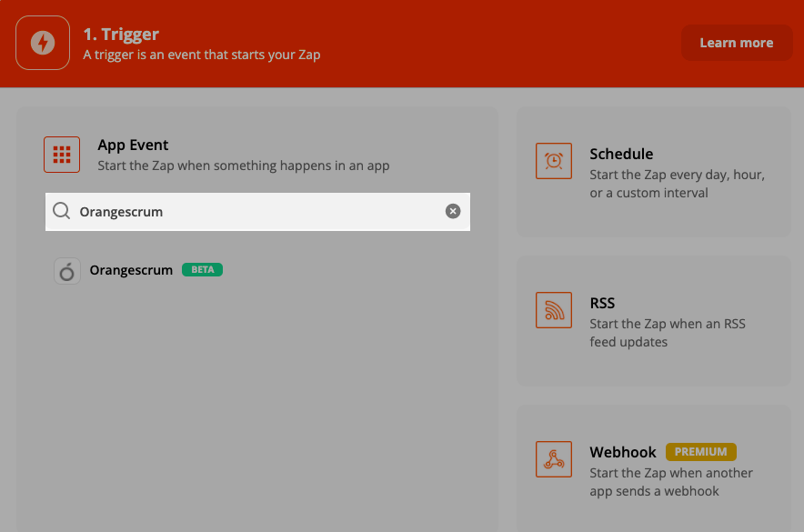Click the green BETA badge
The height and width of the screenshot is (532, 804).
pyautogui.click(x=203, y=269)
